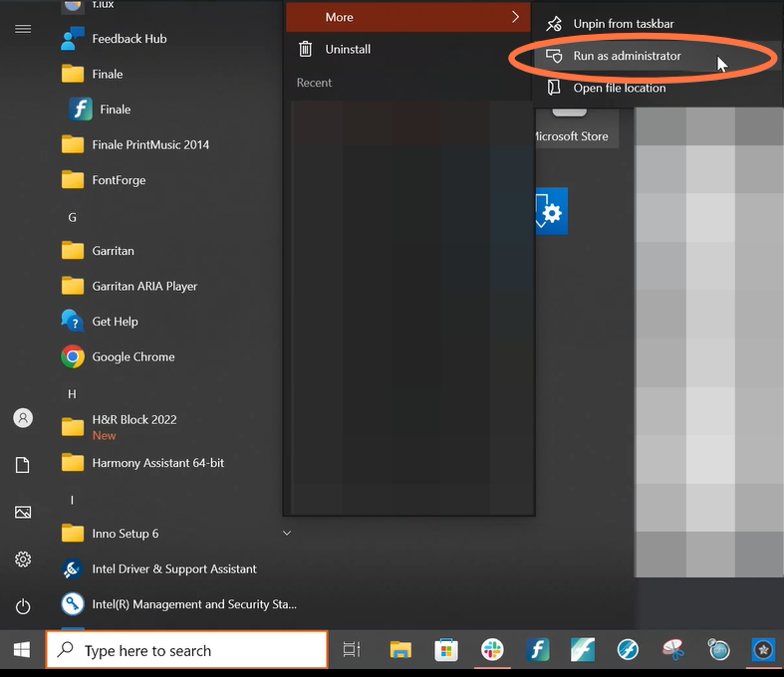Open Settings gear in Start sidebar
This screenshot has height=677, width=784.
[23, 560]
